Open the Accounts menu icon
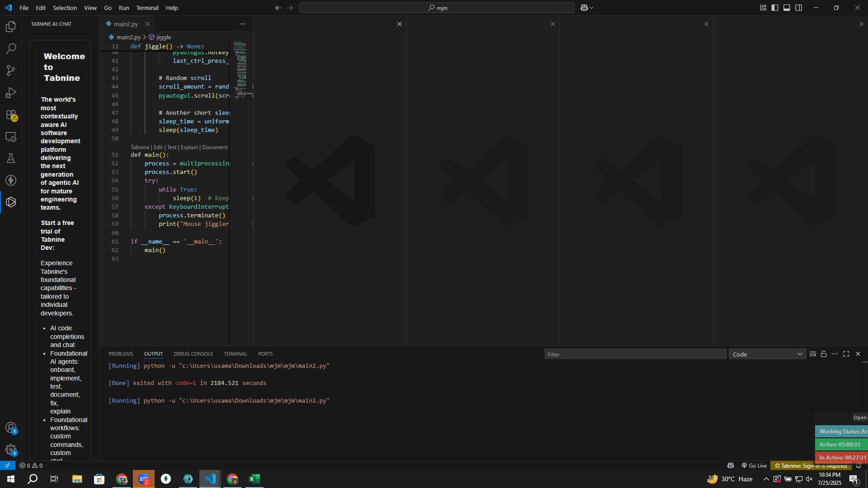 click(x=11, y=427)
